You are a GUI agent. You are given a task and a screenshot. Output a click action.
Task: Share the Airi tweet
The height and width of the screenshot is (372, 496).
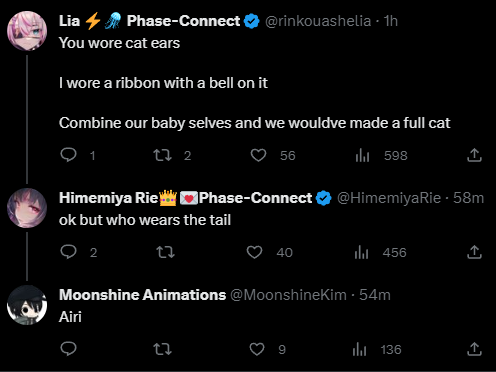point(474,349)
